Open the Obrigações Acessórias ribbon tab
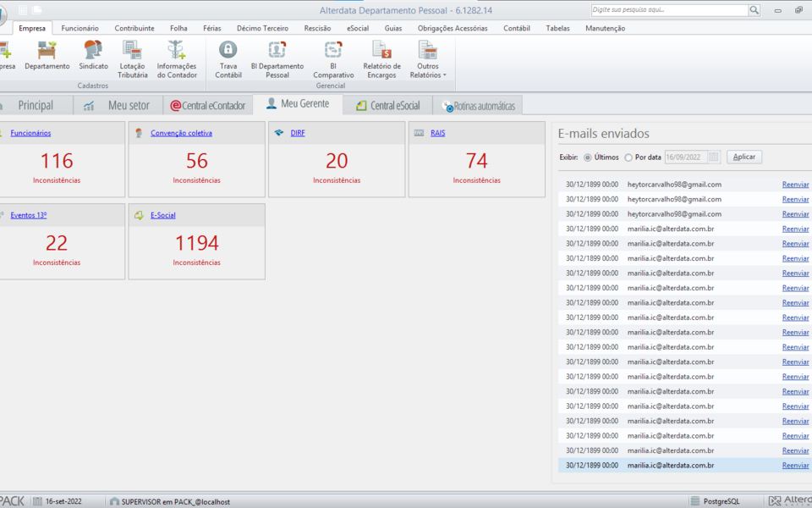This screenshot has width=812, height=508. (453, 29)
